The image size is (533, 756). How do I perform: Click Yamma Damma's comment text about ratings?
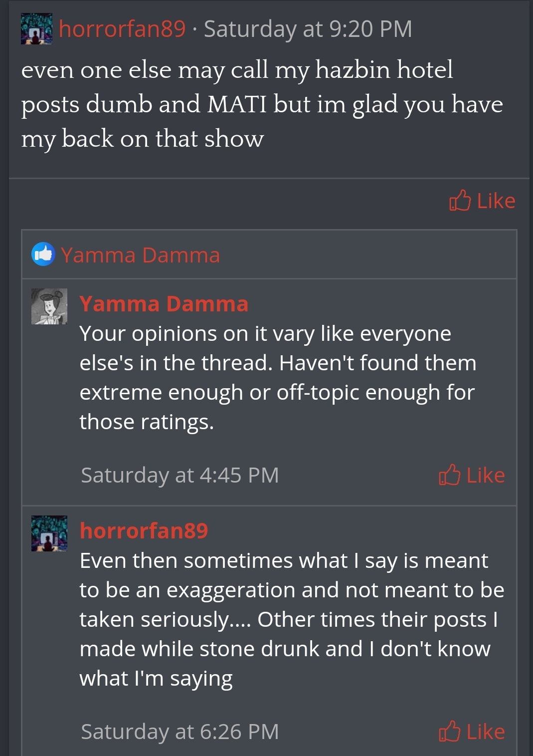click(x=277, y=378)
